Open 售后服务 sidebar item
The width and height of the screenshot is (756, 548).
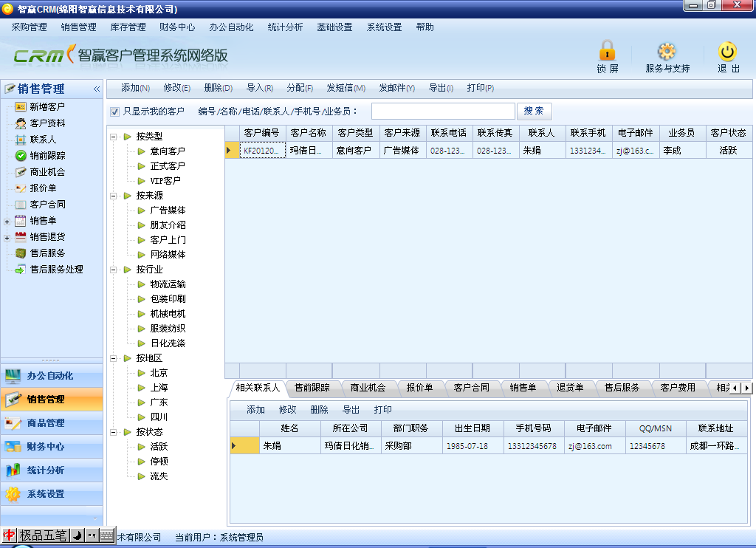pyautogui.click(x=47, y=253)
